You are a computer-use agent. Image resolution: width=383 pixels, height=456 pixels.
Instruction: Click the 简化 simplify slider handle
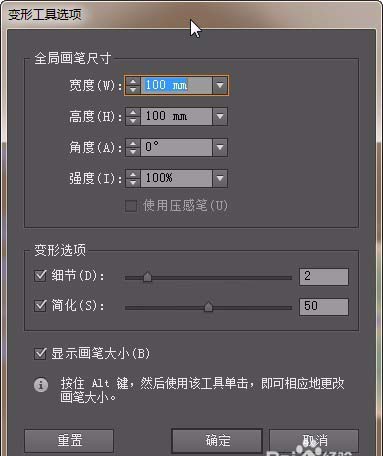coord(208,306)
